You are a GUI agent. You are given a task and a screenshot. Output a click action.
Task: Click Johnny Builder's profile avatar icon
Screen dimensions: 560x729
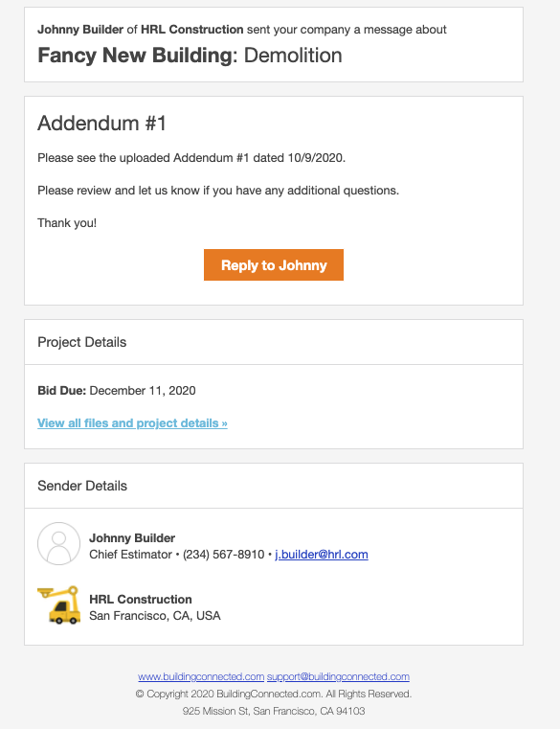click(x=59, y=543)
